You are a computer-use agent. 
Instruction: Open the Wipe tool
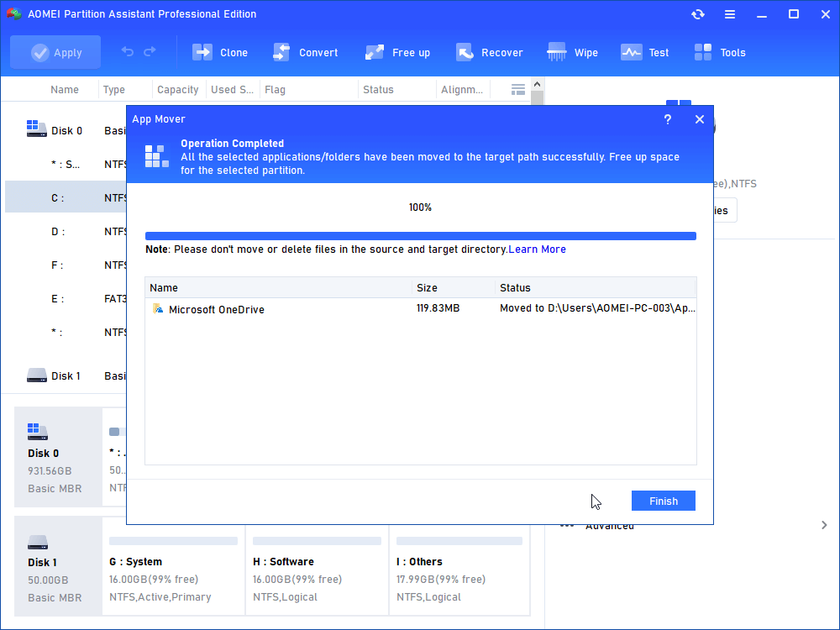(x=572, y=52)
